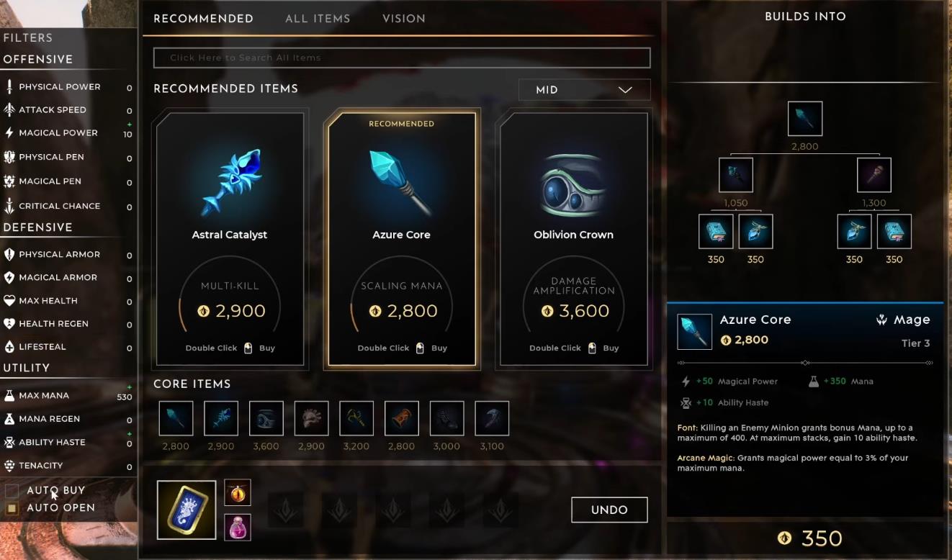Click the 3,200 core item icon
This screenshot has width=952, height=560.
click(356, 418)
